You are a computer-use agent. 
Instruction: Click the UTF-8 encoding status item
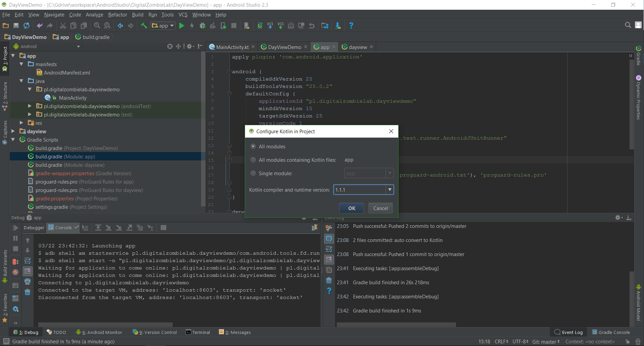tap(520, 342)
